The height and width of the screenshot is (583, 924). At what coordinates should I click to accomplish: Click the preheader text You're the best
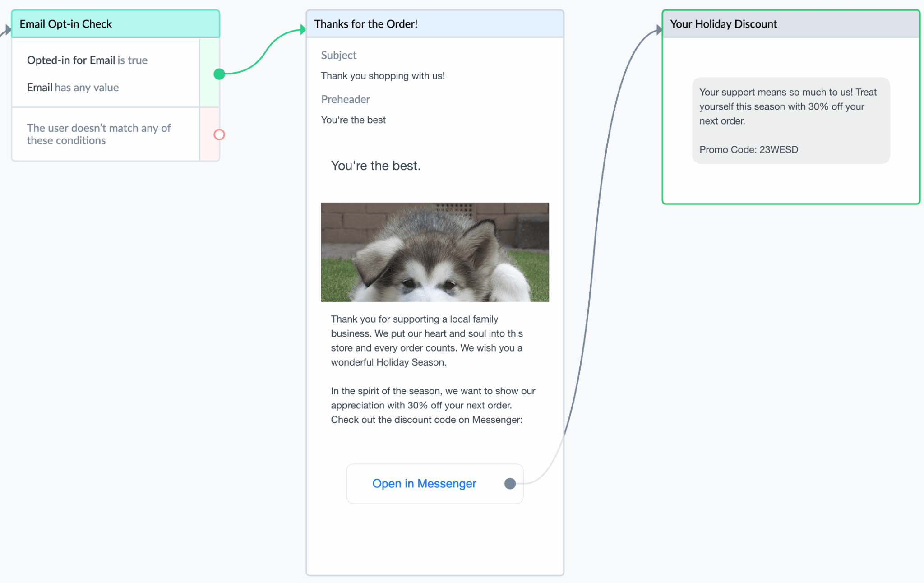pos(353,120)
